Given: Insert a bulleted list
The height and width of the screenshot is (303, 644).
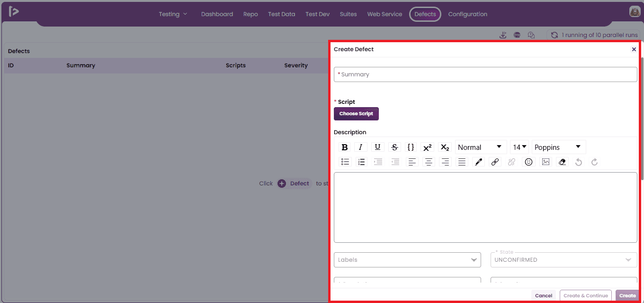Looking at the screenshot, I should click(346, 162).
